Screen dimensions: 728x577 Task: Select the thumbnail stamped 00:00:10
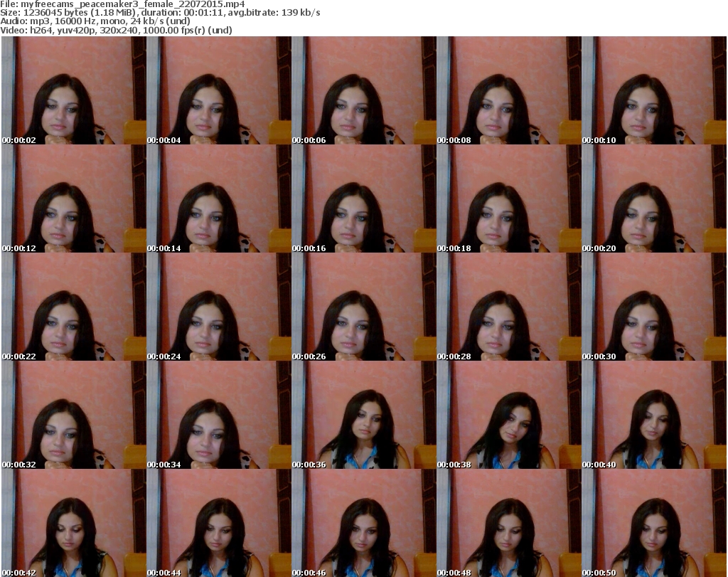(654, 90)
